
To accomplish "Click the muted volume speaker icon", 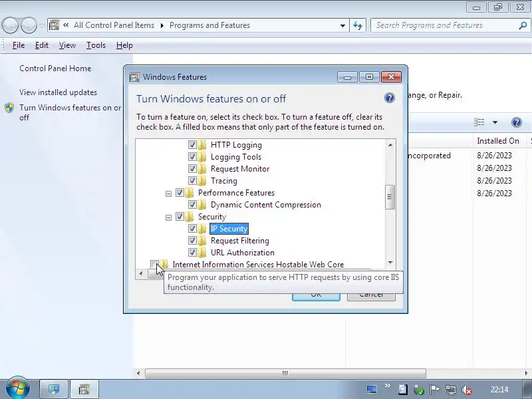I will (x=467, y=390).
